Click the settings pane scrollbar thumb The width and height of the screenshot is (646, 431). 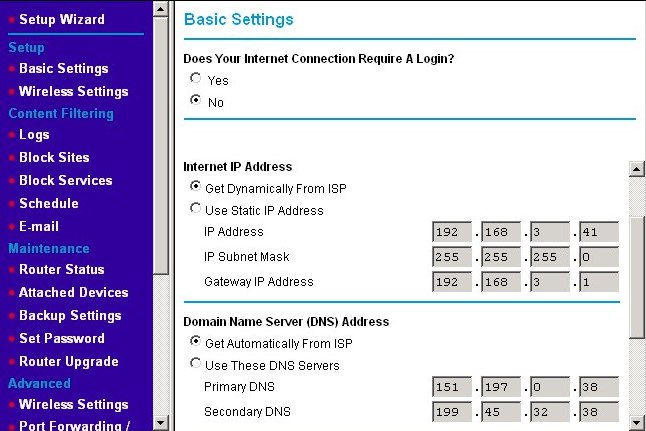637,278
